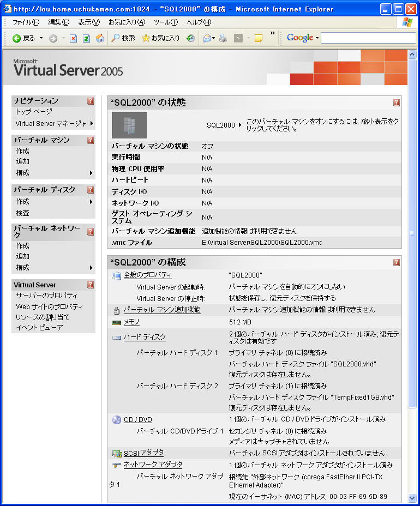The height and width of the screenshot is (506, 420).
Task: Open リソースの割り当て link
Action: [x=43, y=317]
